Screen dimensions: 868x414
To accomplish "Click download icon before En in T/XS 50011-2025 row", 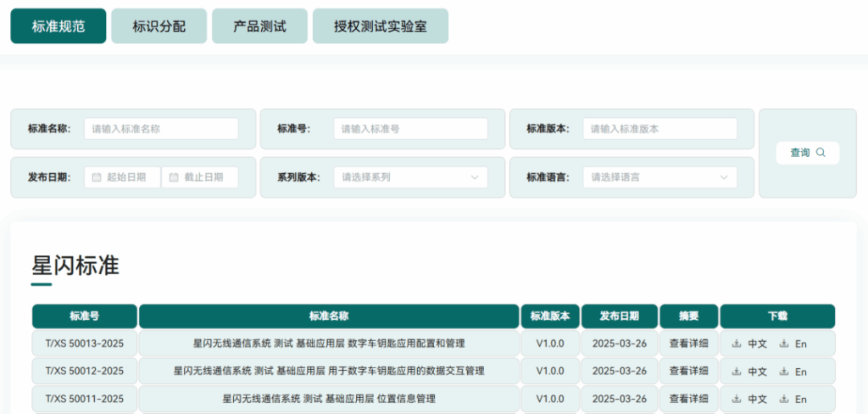I will [783, 399].
